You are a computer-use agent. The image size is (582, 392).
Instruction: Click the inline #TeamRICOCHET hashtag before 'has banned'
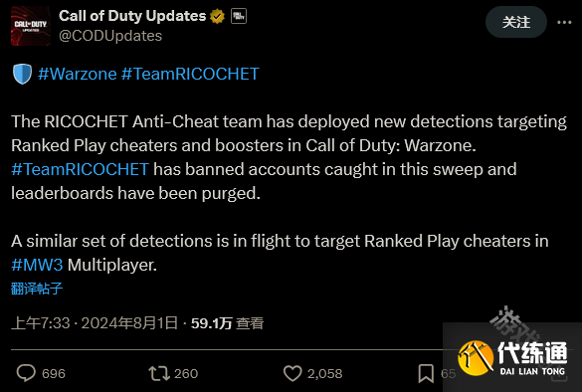tap(81, 169)
